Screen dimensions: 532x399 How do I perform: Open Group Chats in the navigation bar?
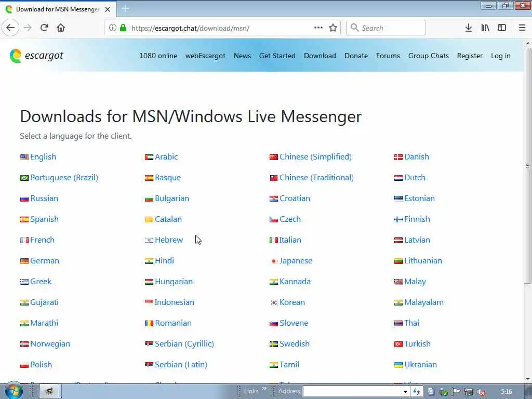(x=429, y=56)
